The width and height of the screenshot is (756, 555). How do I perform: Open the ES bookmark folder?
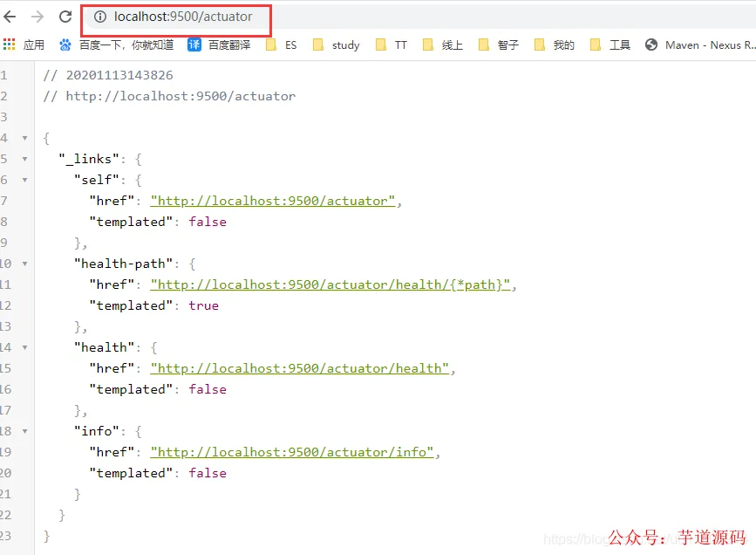tap(282, 45)
